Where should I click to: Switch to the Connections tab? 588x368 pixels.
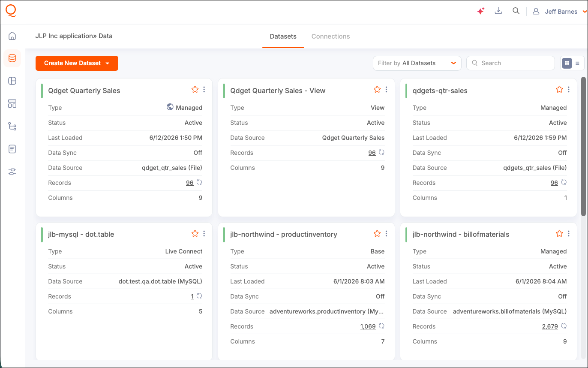pyautogui.click(x=330, y=36)
